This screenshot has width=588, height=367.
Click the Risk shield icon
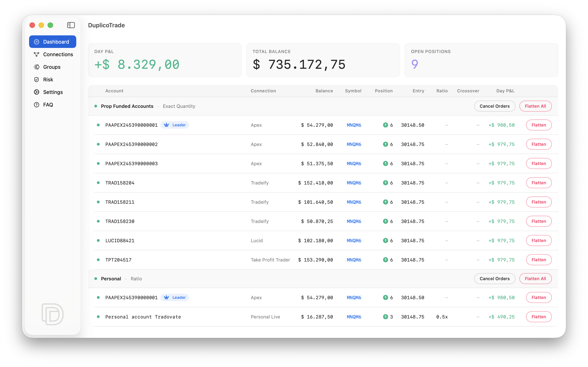[x=36, y=80]
